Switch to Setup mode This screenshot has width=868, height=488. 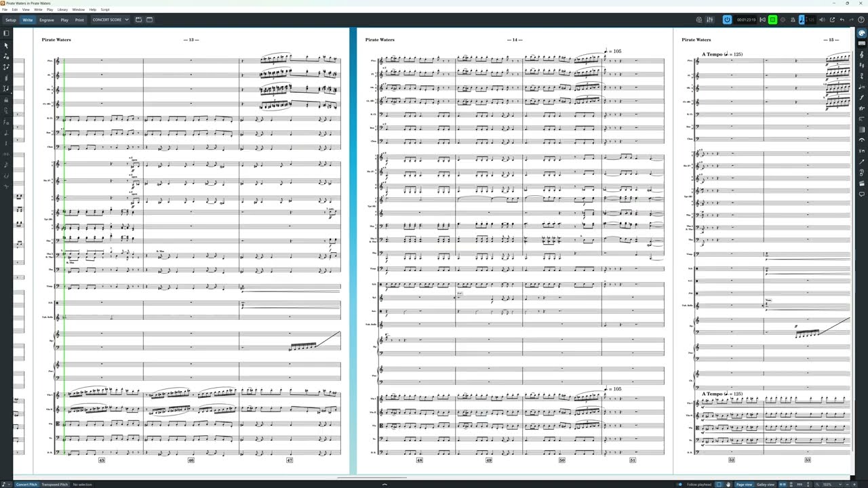click(x=11, y=20)
